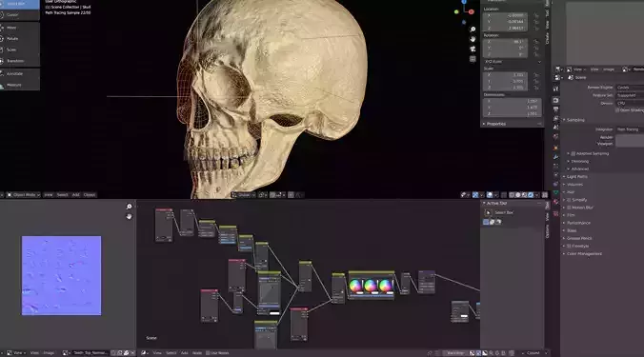Image resolution: width=644 pixels, height=357 pixels.
Task: Open the Modifiers wrench properties tab
Action: (x=555, y=157)
